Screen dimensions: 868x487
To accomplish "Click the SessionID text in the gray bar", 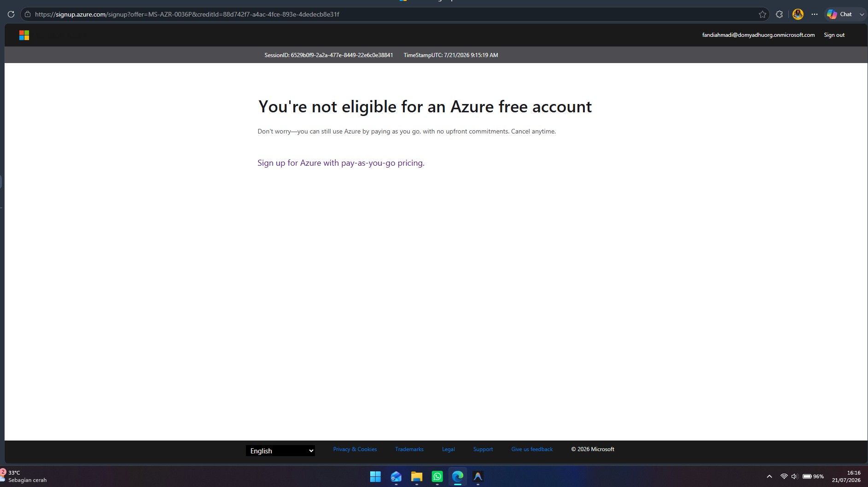I will pos(329,55).
